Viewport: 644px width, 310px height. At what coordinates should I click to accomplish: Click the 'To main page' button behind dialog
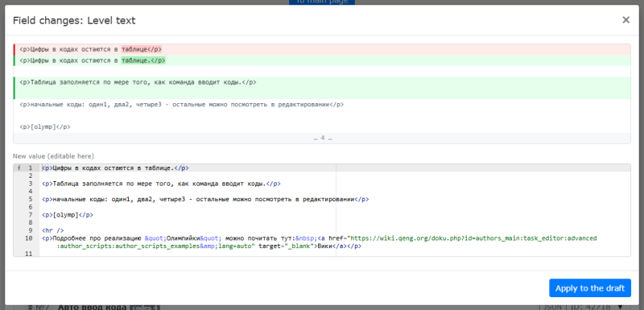click(322, 2)
